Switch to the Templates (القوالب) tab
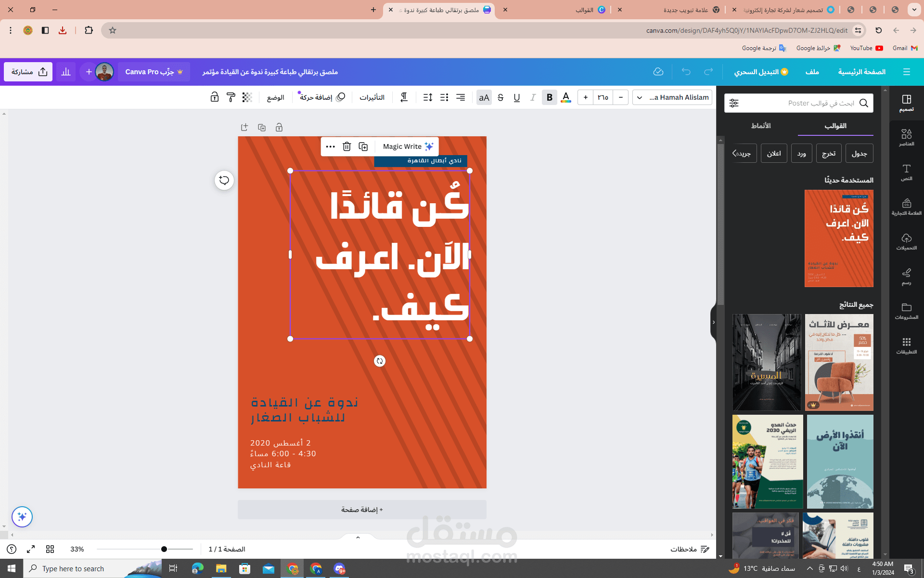 click(835, 126)
